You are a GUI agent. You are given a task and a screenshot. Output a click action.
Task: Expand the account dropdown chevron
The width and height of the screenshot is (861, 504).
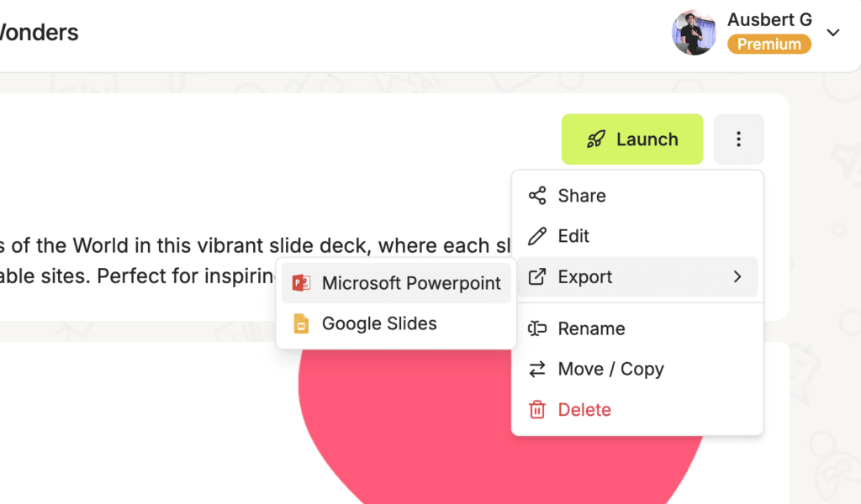pos(833,33)
